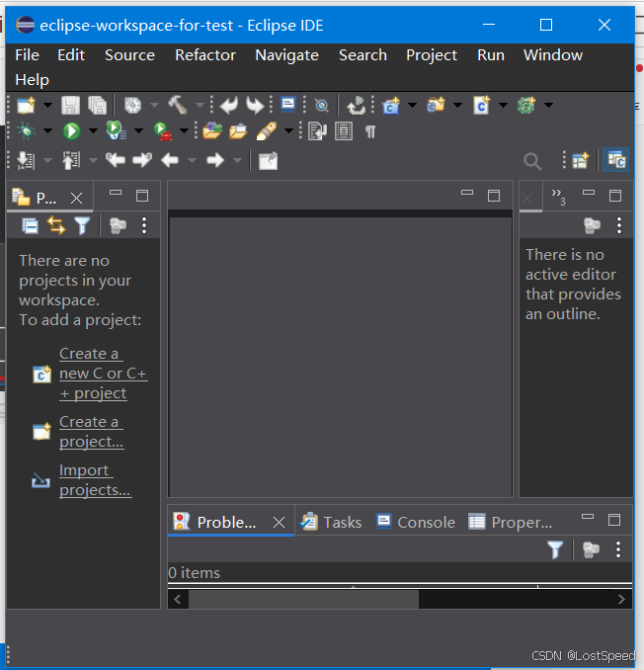Close the Problems tab
Screen dimensions: 644x670
[279, 522]
